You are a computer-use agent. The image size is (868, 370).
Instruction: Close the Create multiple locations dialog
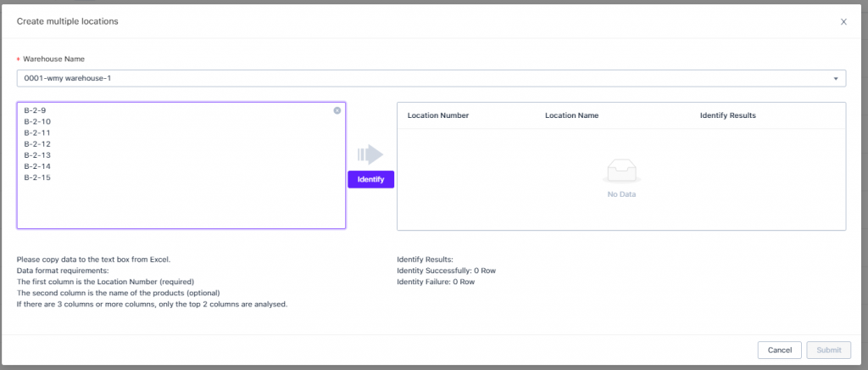tap(843, 21)
